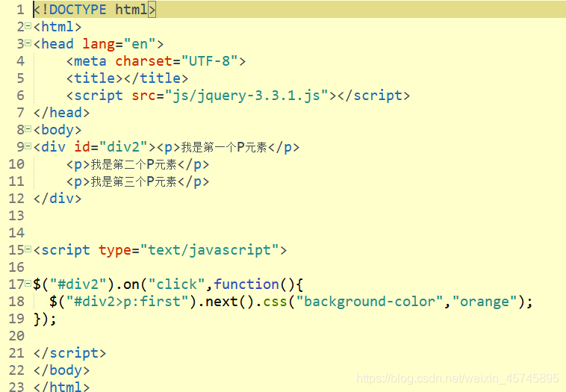
Task: Click the text 我是第一个P元素
Action: pyautogui.click(x=224, y=147)
